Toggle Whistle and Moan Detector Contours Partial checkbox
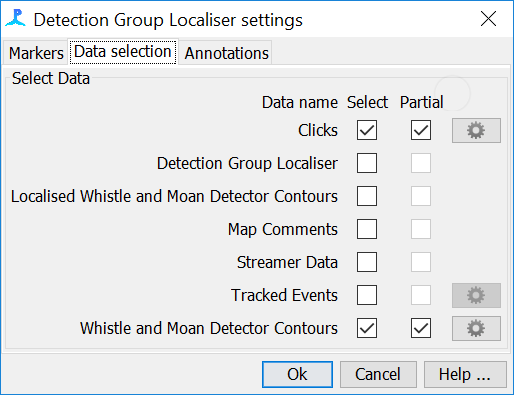This screenshot has width=514, height=395. [421, 328]
